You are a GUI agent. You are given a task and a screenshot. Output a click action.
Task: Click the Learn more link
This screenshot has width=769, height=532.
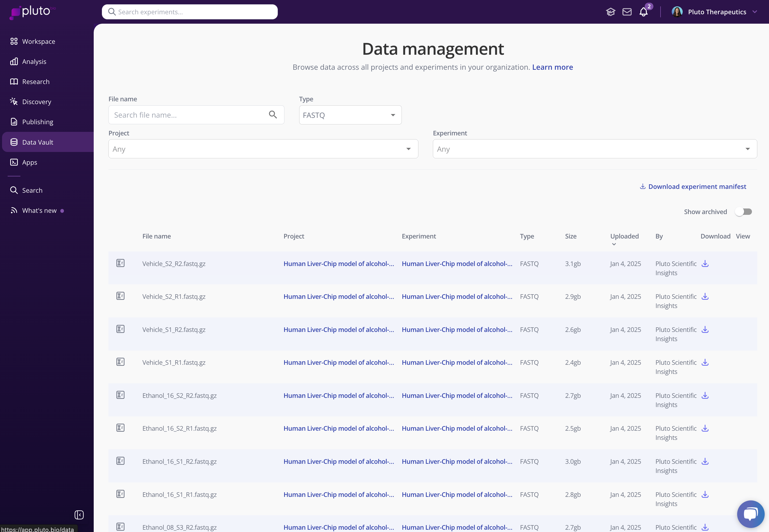[552, 67]
